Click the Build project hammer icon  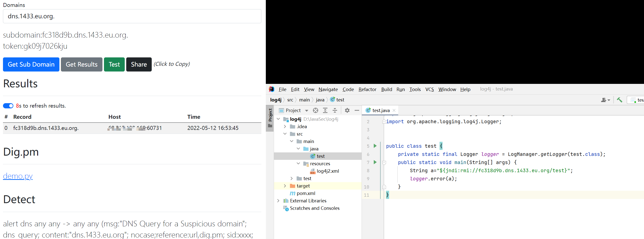619,100
